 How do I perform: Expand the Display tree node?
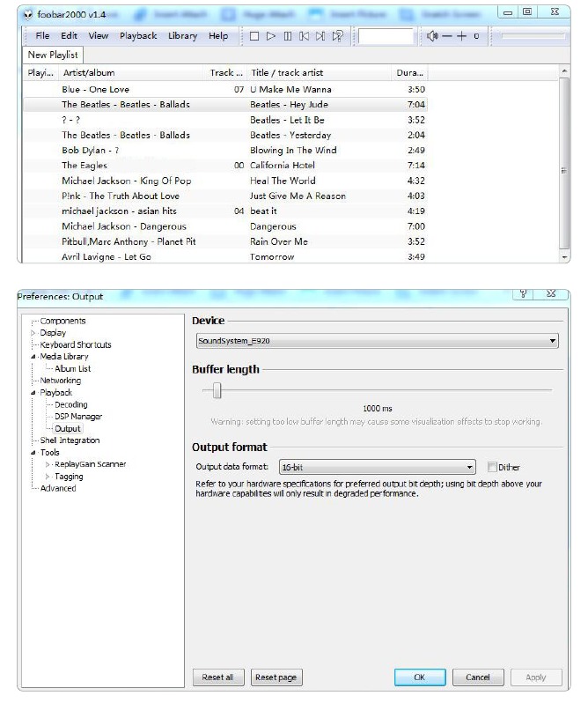pos(33,333)
